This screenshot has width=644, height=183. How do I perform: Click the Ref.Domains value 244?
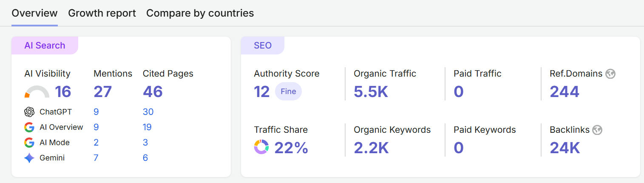point(565,91)
